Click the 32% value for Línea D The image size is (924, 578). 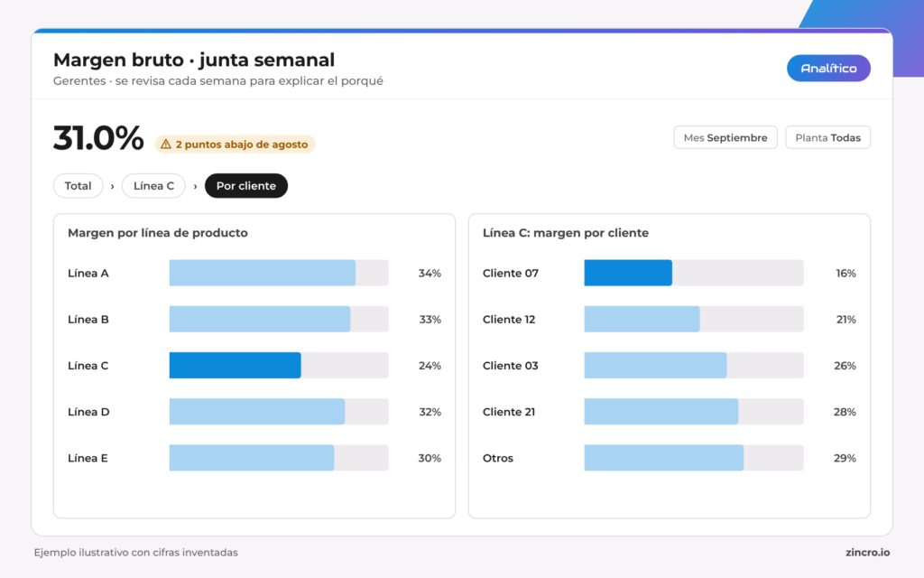pyautogui.click(x=430, y=412)
